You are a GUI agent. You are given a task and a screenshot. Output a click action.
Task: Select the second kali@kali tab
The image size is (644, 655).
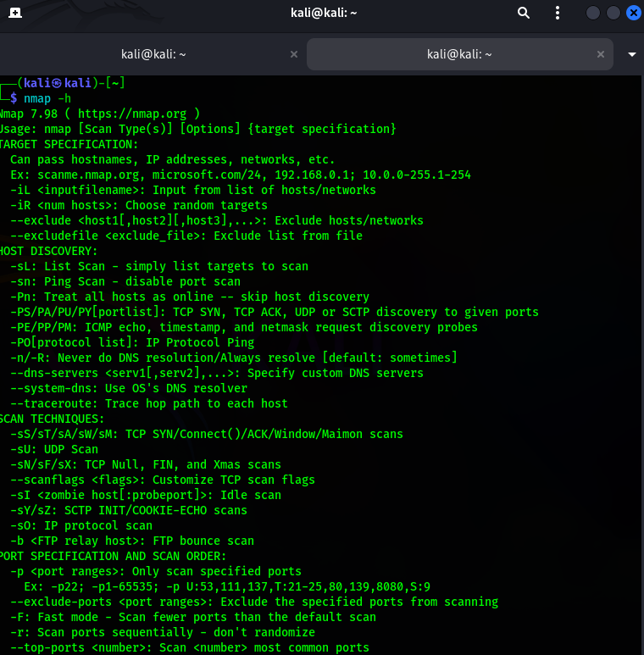(458, 53)
